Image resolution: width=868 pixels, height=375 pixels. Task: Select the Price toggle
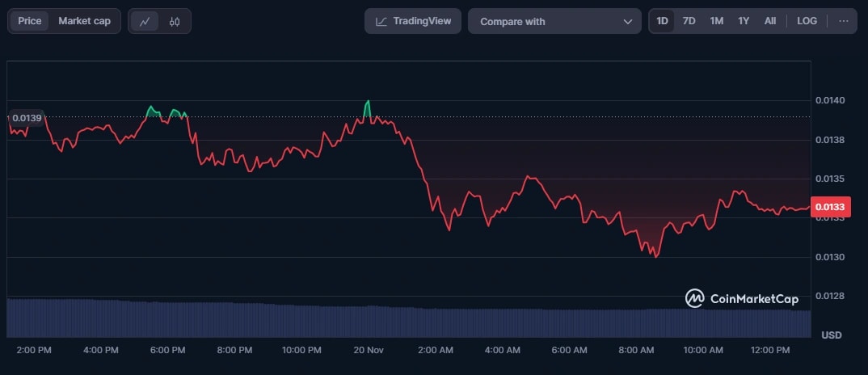pyautogui.click(x=30, y=21)
